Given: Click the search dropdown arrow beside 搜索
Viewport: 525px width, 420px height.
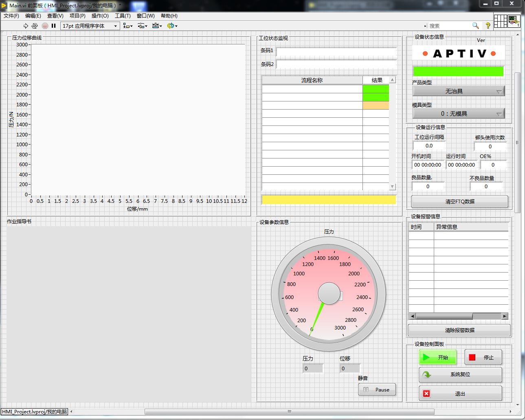Looking at the screenshot, I should 426,26.
